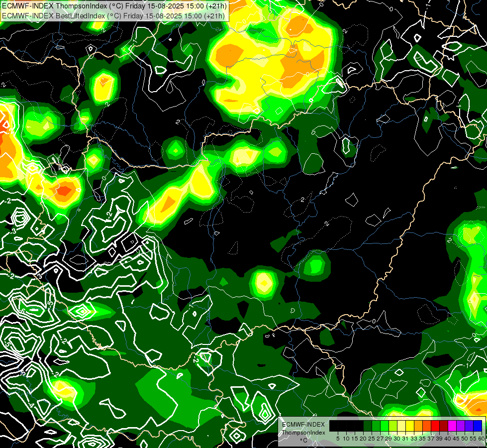Click the legend's ThompsonIndex label

point(303,433)
